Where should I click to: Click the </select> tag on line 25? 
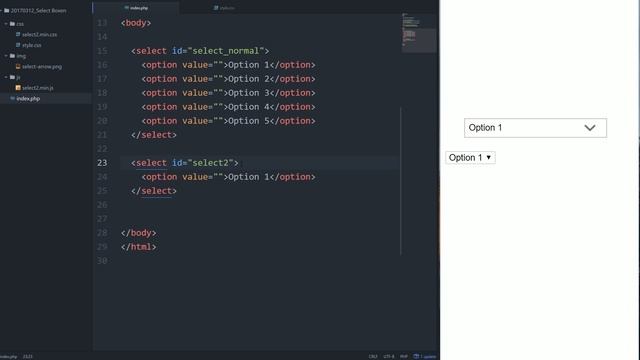pyautogui.click(x=154, y=191)
